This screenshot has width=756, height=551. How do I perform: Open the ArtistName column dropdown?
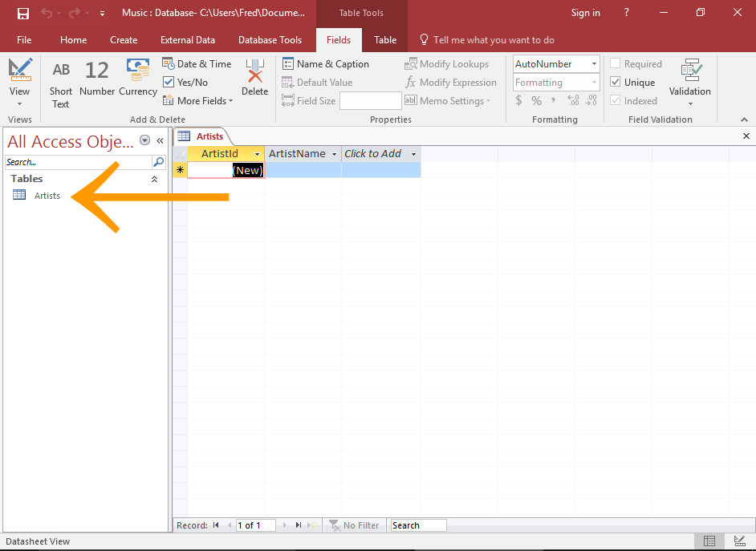click(x=334, y=153)
